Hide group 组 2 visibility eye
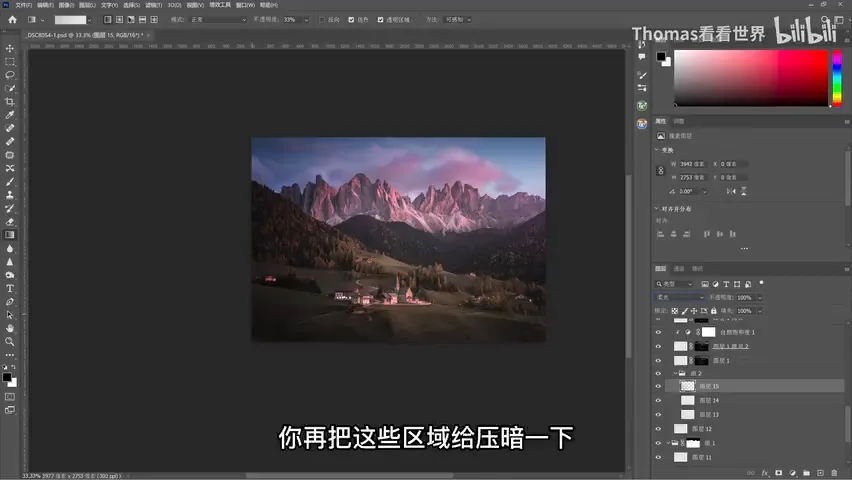The image size is (852, 480). pos(658,373)
